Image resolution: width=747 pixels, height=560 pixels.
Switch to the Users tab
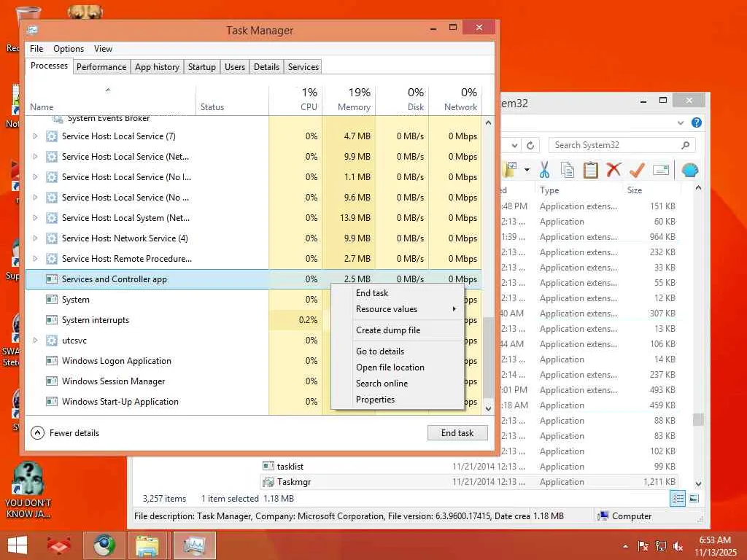pos(234,67)
